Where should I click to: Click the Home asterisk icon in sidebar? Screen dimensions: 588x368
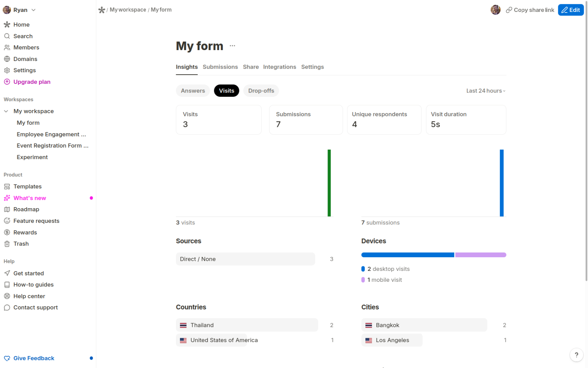tap(7, 25)
